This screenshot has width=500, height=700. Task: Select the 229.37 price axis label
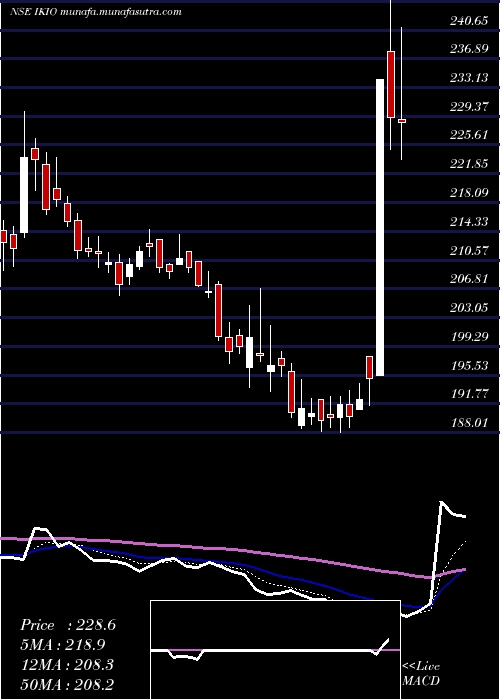pyautogui.click(x=468, y=107)
